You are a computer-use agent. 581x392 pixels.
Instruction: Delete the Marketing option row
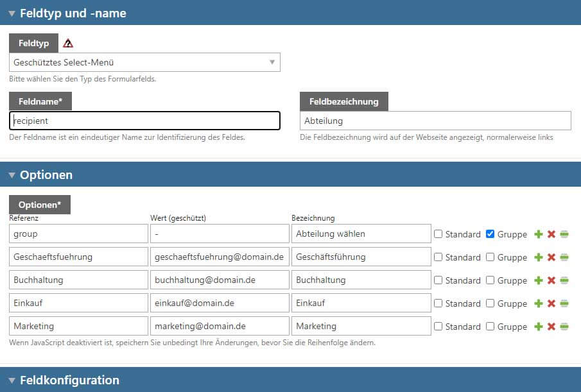tap(551, 326)
